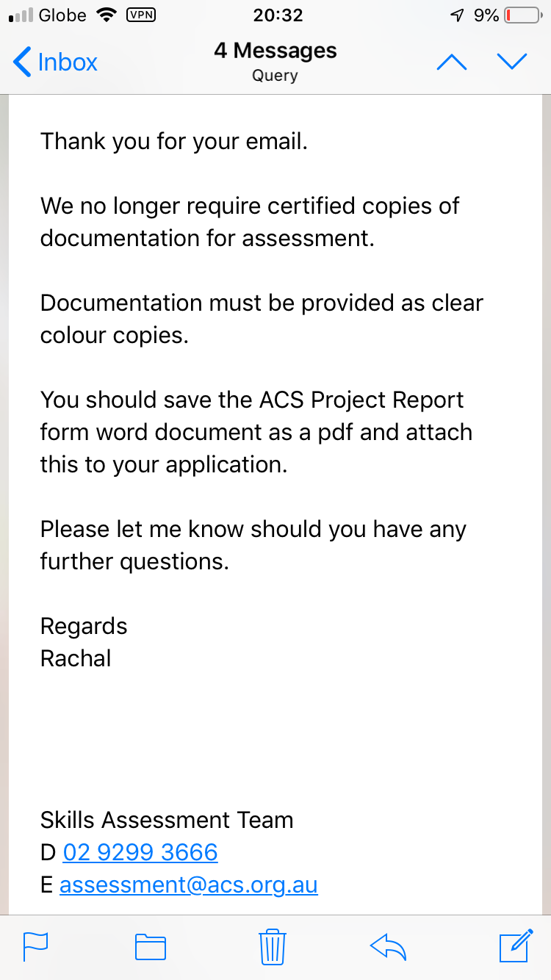The height and width of the screenshot is (980, 551).
Task: Tap the Globe carrier signal indicator
Action: (48, 15)
